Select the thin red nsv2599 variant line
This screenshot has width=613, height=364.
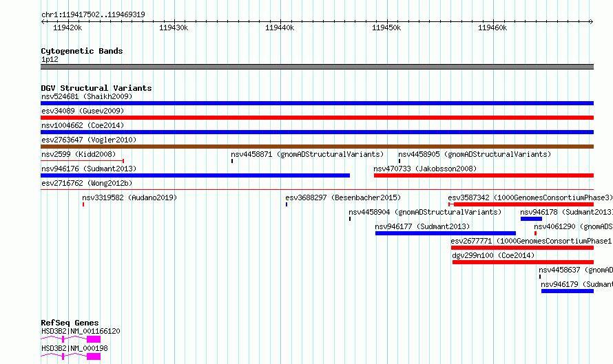(x=83, y=160)
